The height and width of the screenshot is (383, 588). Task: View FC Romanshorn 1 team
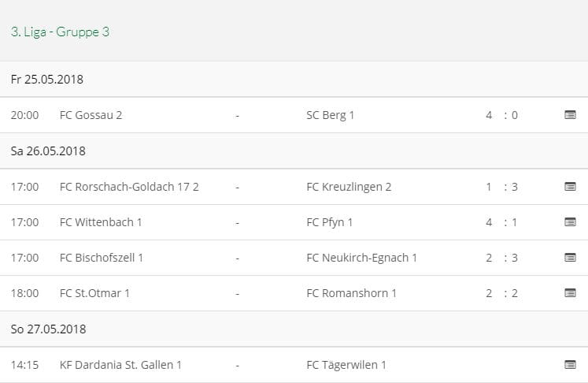pyautogui.click(x=351, y=293)
